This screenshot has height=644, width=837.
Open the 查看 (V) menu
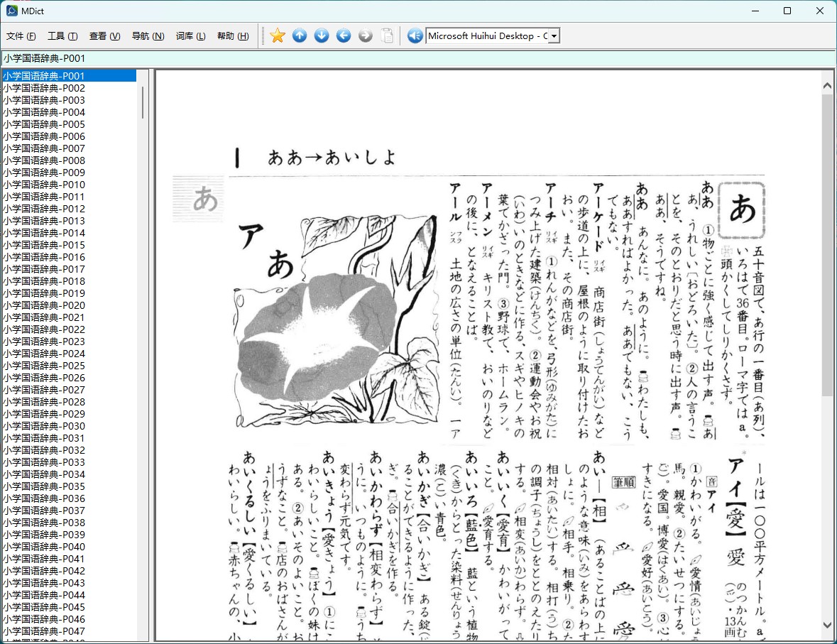point(104,36)
